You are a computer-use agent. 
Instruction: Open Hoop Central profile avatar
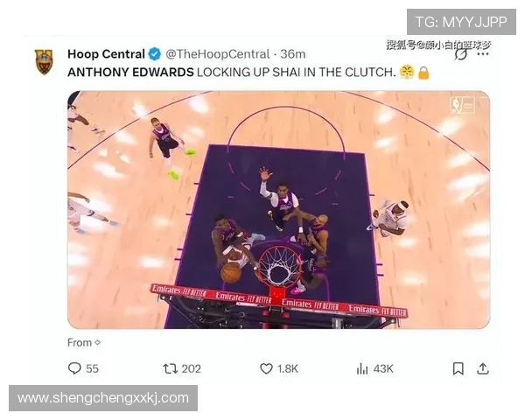pos(44,62)
